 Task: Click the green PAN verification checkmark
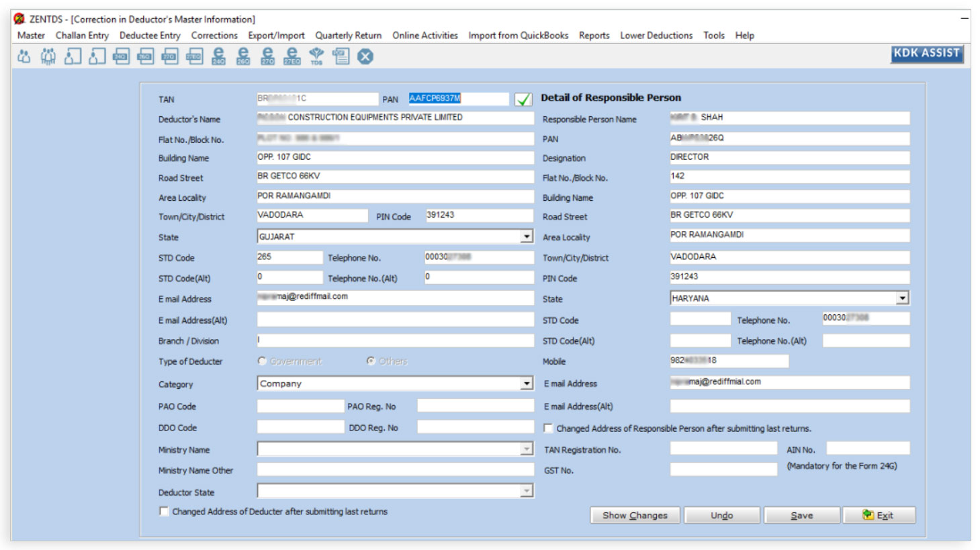(523, 99)
